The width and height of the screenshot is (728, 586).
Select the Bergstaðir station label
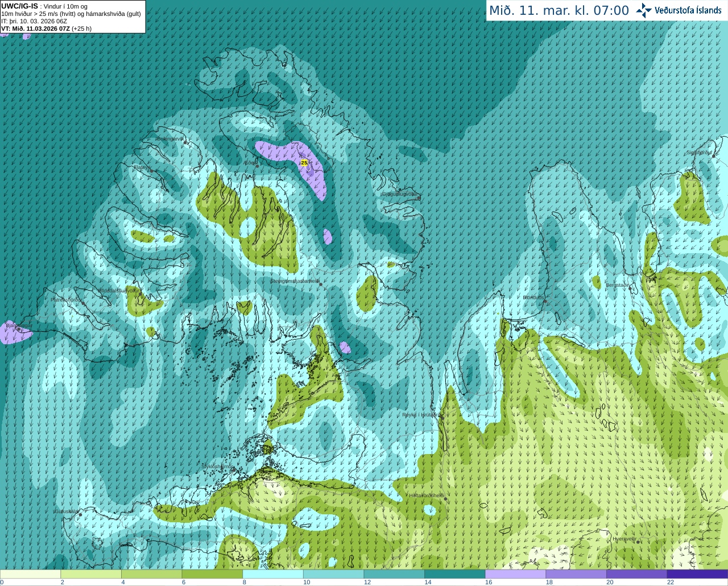point(618,285)
